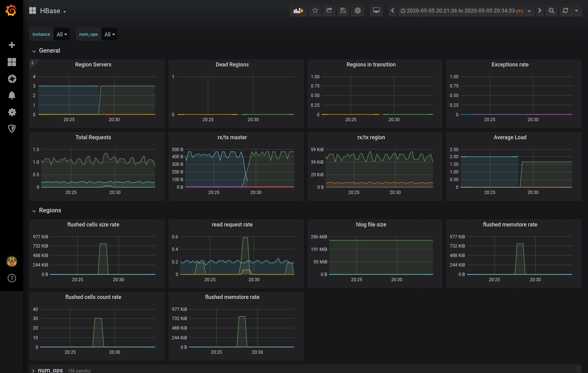The image size is (588, 373).
Task: Refresh the dashboard data
Action: click(565, 11)
